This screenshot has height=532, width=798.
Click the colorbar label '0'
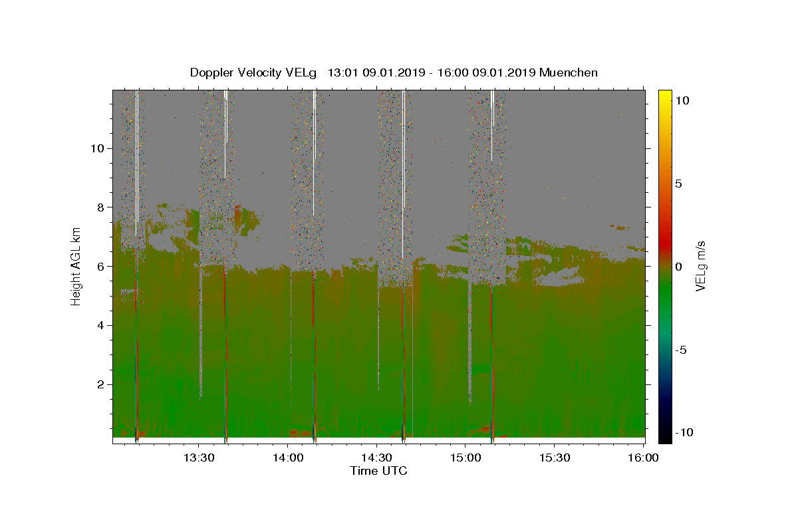(x=679, y=267)
